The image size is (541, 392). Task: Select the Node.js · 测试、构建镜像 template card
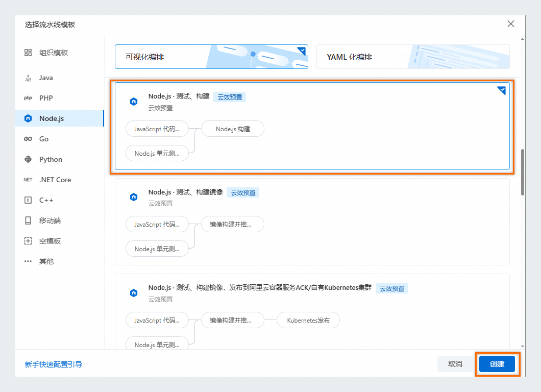(312, 222)
